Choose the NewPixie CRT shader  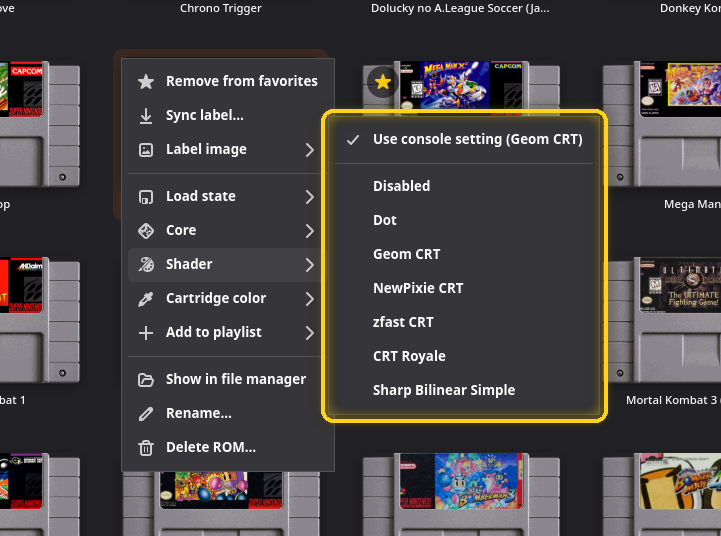coord(464,288)
